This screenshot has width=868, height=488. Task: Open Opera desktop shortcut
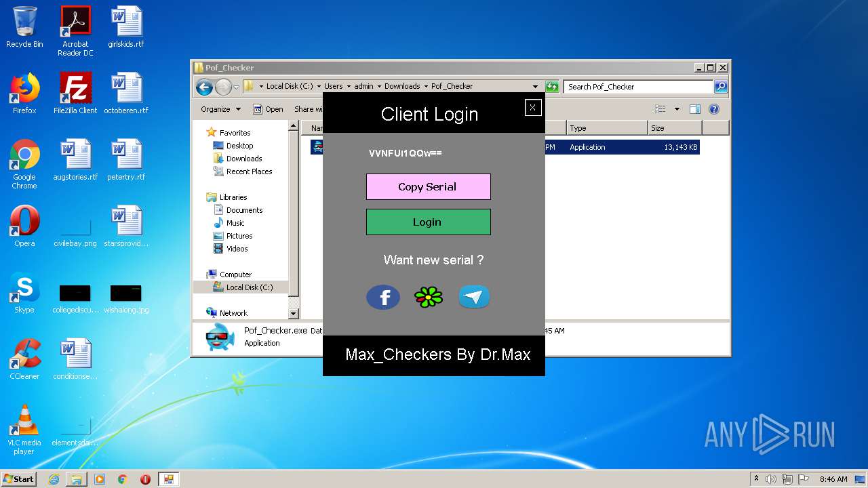coord(24,226)
